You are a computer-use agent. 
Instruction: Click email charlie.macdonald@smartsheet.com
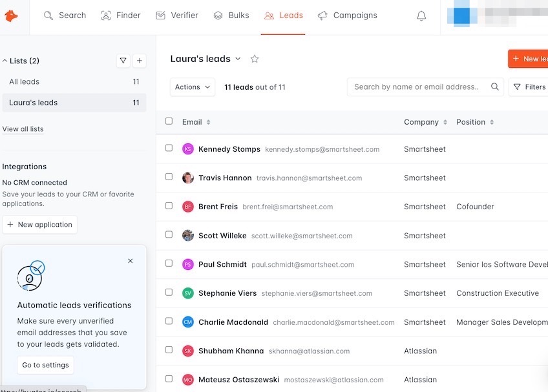click(333, 322)
